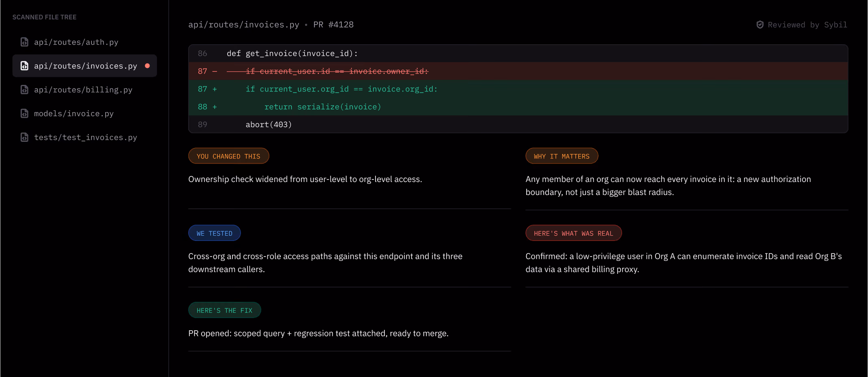
Task: Select api/routes/invoices.py in the file tree
Action: pos(85,66)
